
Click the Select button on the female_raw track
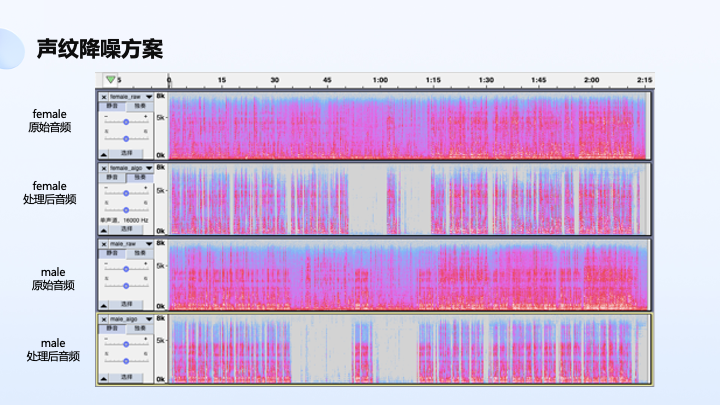pyautogui.click(x=126, y=153)
